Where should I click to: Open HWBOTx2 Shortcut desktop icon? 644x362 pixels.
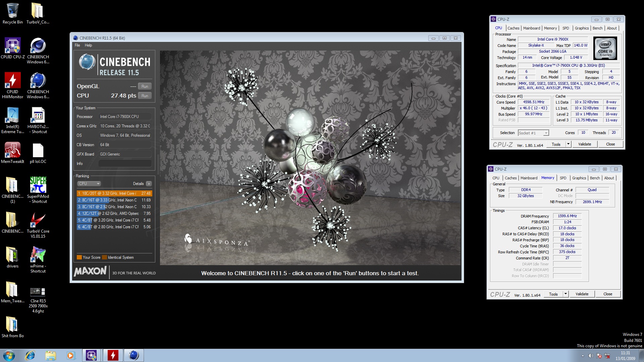click(38, 120)
